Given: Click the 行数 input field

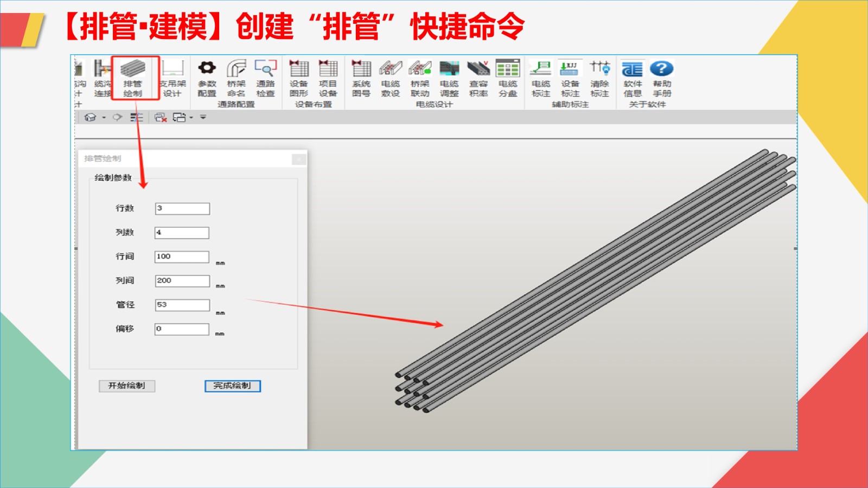Looking at the screenshot, I should pos(182,209).
